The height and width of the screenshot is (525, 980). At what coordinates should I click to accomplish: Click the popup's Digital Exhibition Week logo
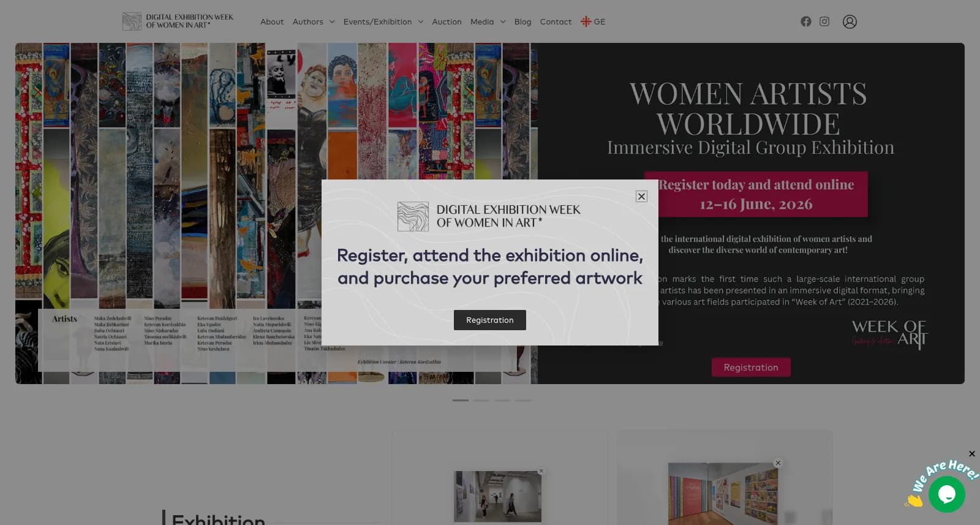[489, 216]
